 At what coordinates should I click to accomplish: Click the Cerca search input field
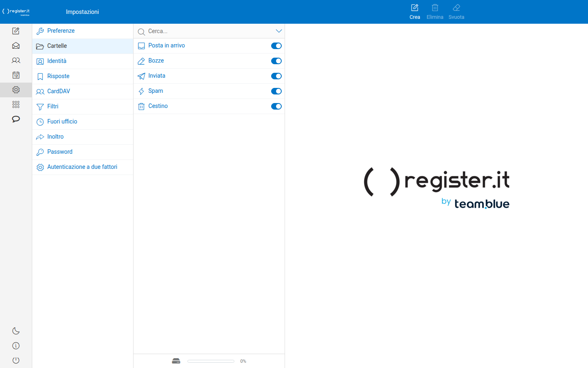(210, 31)
